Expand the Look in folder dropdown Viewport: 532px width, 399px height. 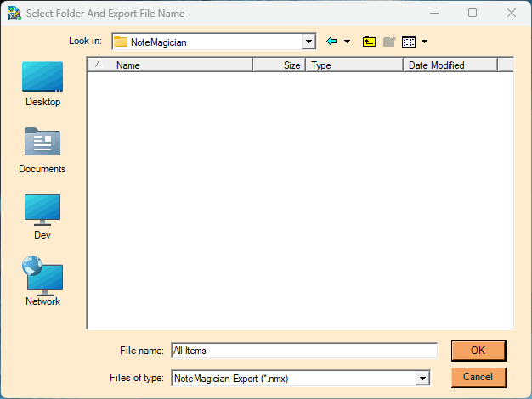(x=308, y=42)
